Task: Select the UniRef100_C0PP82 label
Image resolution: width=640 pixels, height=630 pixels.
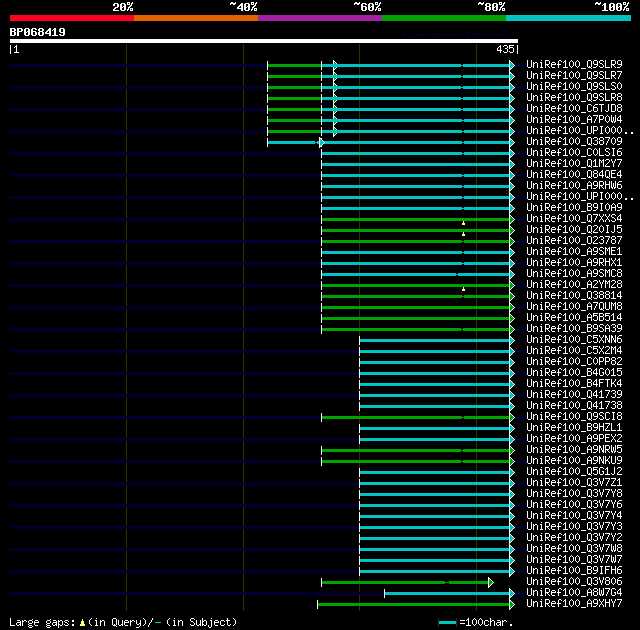Action: point(574,362)
